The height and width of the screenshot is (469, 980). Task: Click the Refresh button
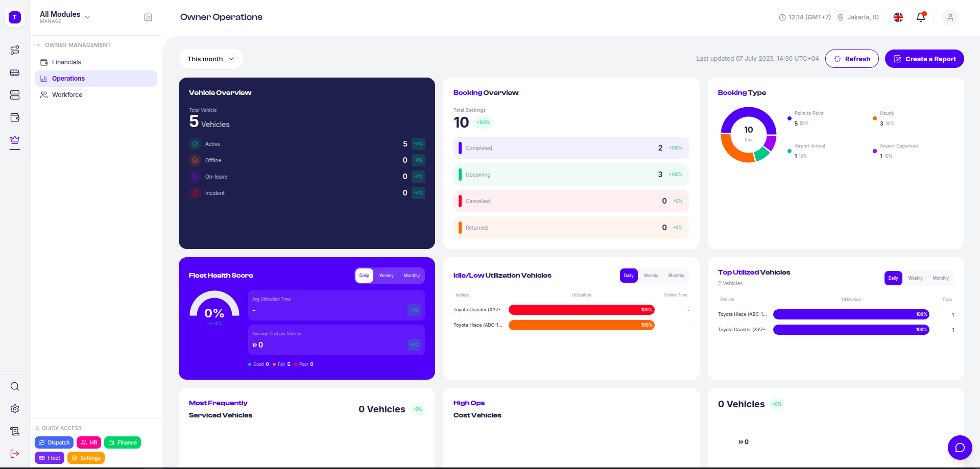851,59
